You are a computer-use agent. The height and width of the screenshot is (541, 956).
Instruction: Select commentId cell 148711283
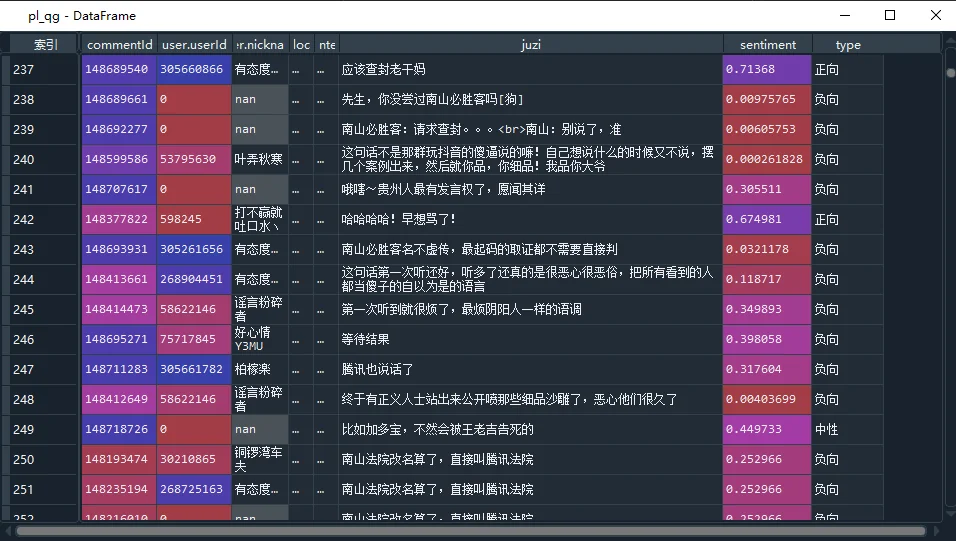(119, 369)
